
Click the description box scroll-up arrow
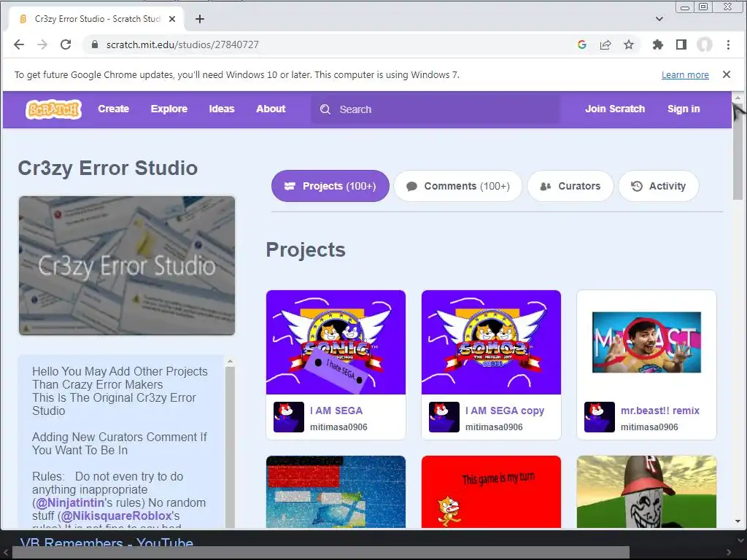tap(230, 362)
